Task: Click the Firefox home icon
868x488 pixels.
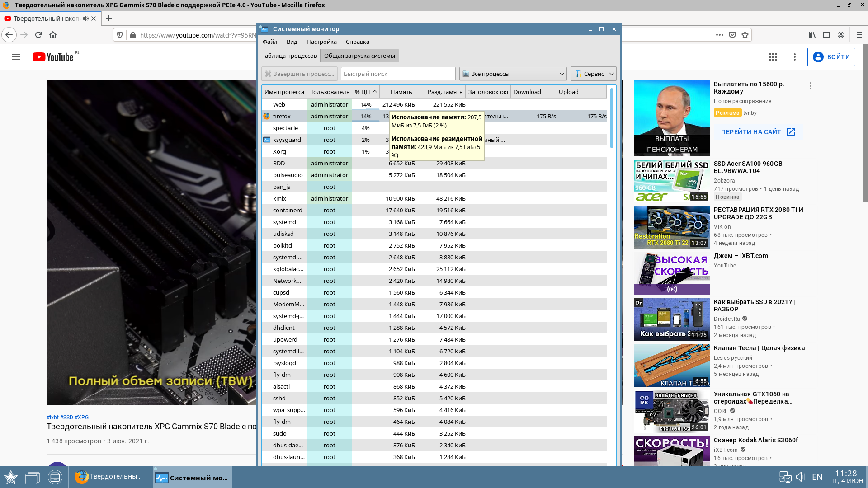Action: pyautogui.click(x=53, y=35)
